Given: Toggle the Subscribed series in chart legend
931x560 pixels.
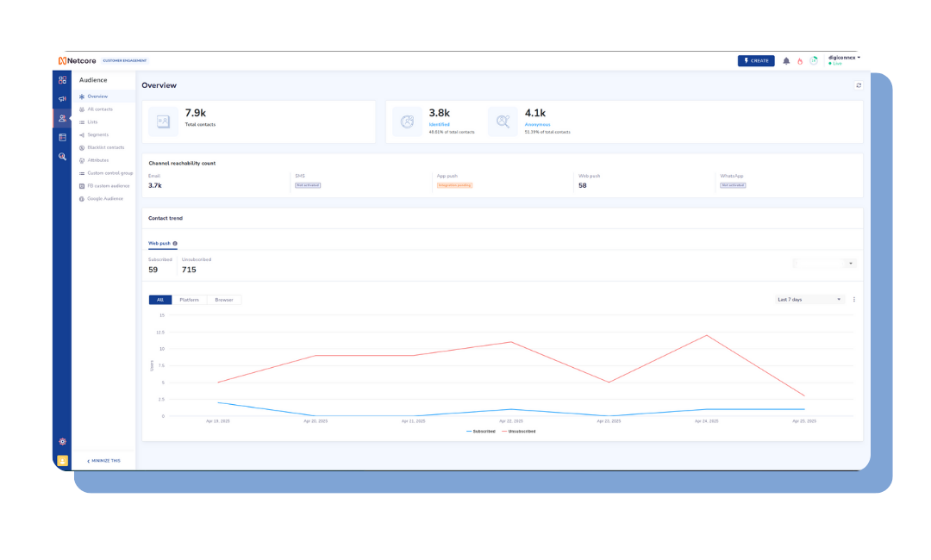Looking at the screenshot, I should 481,431.
